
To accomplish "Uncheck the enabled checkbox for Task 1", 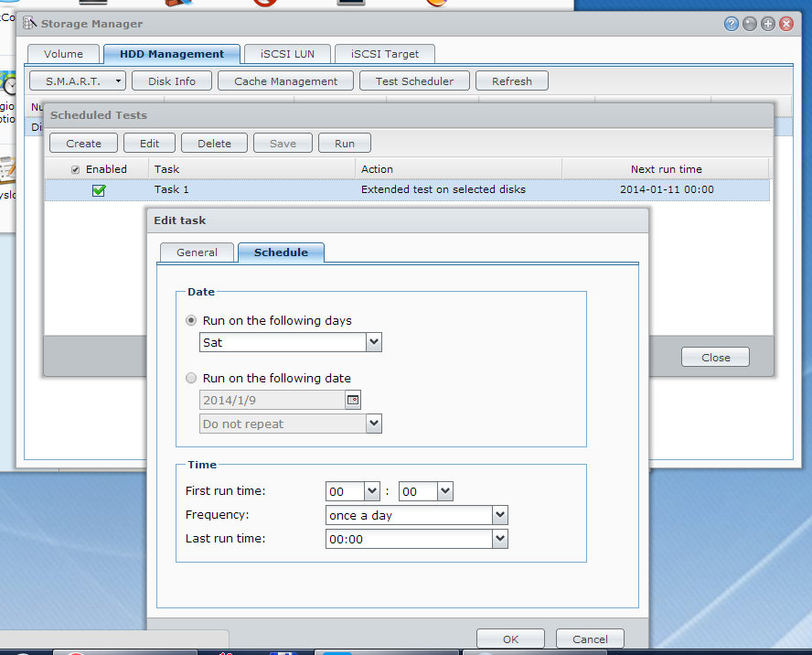I will click(x=99, y=190).
